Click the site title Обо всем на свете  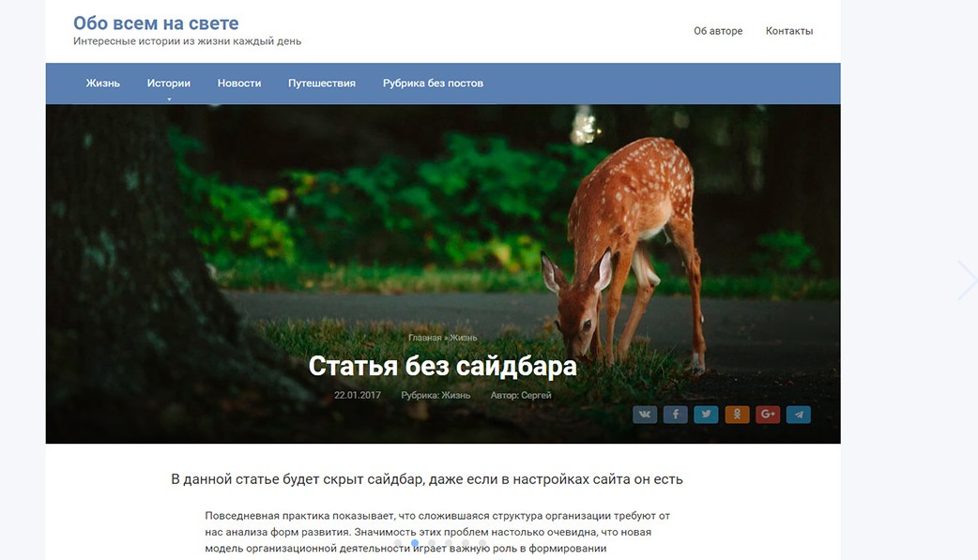pos(156,23)
